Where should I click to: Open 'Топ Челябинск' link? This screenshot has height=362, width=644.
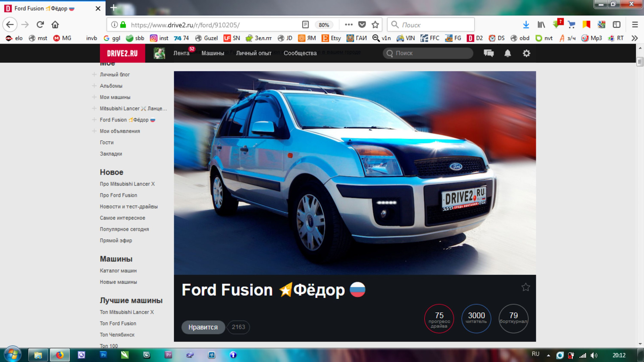117,335
